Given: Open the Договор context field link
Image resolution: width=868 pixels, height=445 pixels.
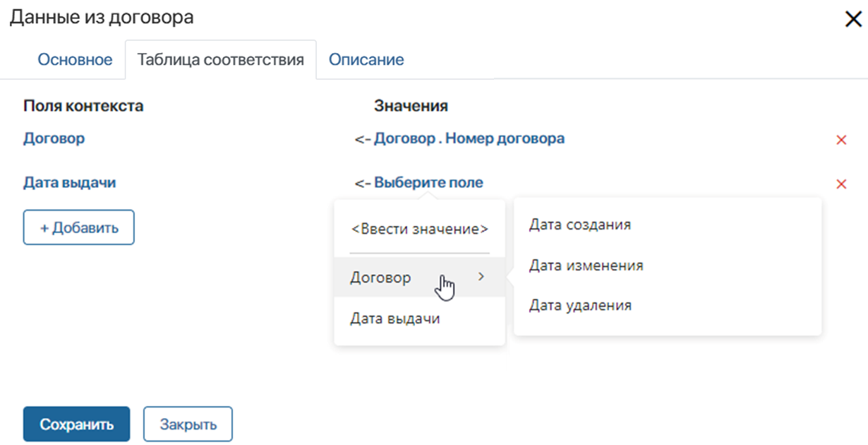Looking at the screenshot, I should click(54, 138).
